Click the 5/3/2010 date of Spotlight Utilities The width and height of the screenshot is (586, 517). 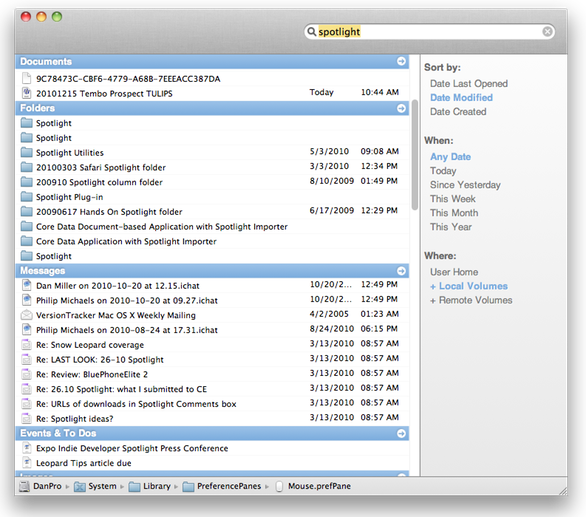(329, 151)
